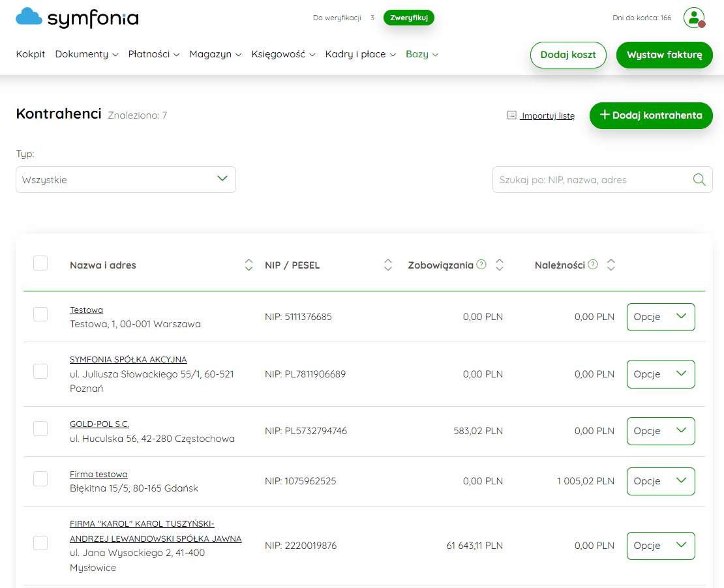Check the box for the Testowa row
This screenshot has width=724, height=588.
pyautogui.click(x=40, y=314)
